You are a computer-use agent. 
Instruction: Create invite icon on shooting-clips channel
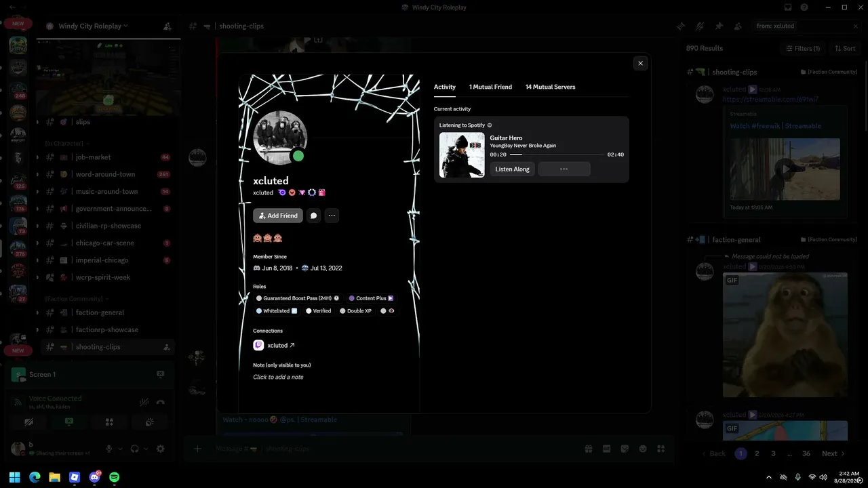pos(167,347)
